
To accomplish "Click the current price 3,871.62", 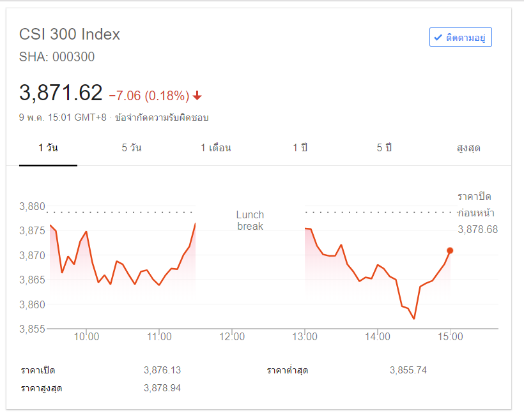I will pos(61,93).
